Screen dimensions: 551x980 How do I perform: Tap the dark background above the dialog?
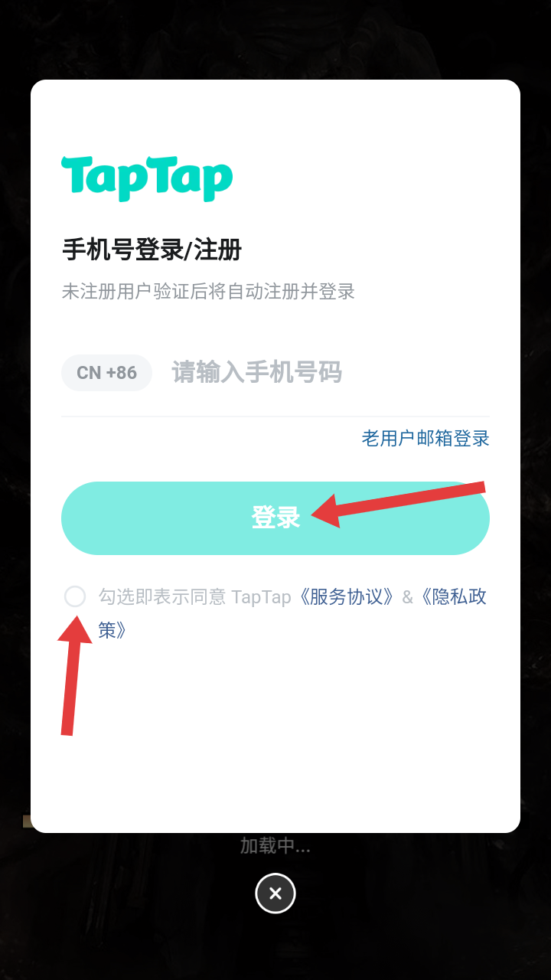(x=275, y=38)
